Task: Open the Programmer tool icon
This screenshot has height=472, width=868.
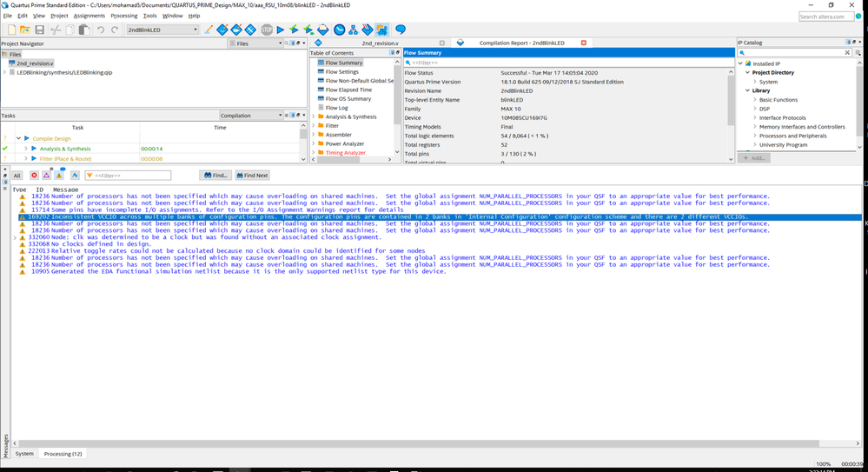Action: pyautogui.click(x=367, y=30)
